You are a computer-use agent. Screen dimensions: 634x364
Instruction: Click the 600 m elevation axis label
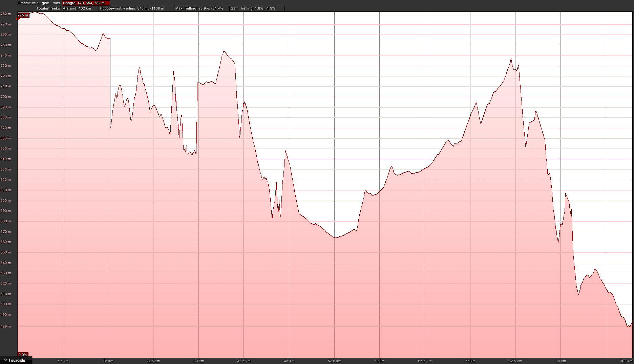coord(6,201)
